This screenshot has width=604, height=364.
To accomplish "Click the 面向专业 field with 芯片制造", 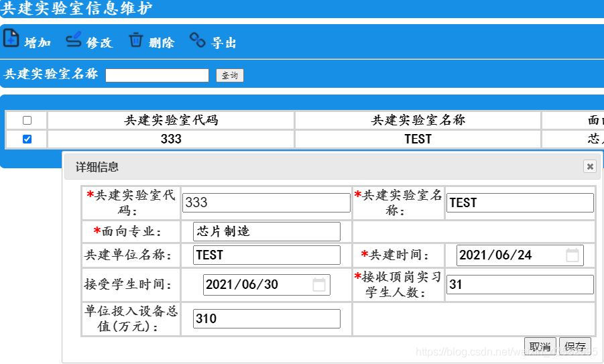I will click(x=267, y=231).
